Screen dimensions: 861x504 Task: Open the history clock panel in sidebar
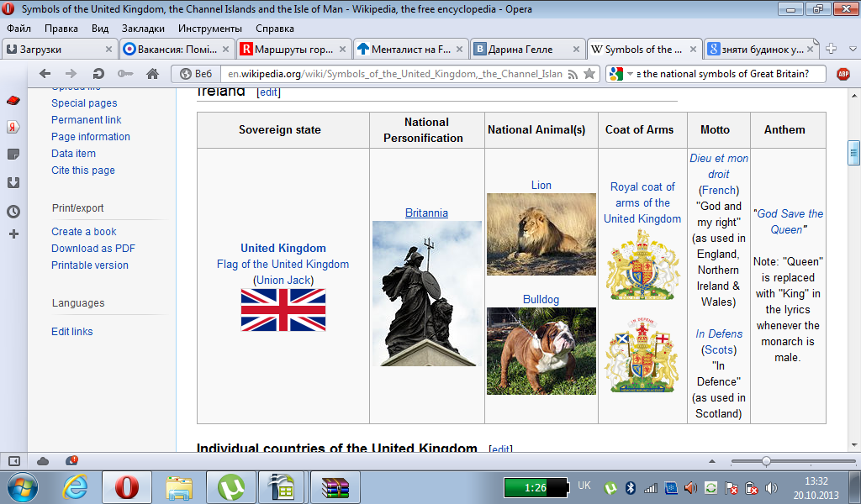click(x=13, y=211)
